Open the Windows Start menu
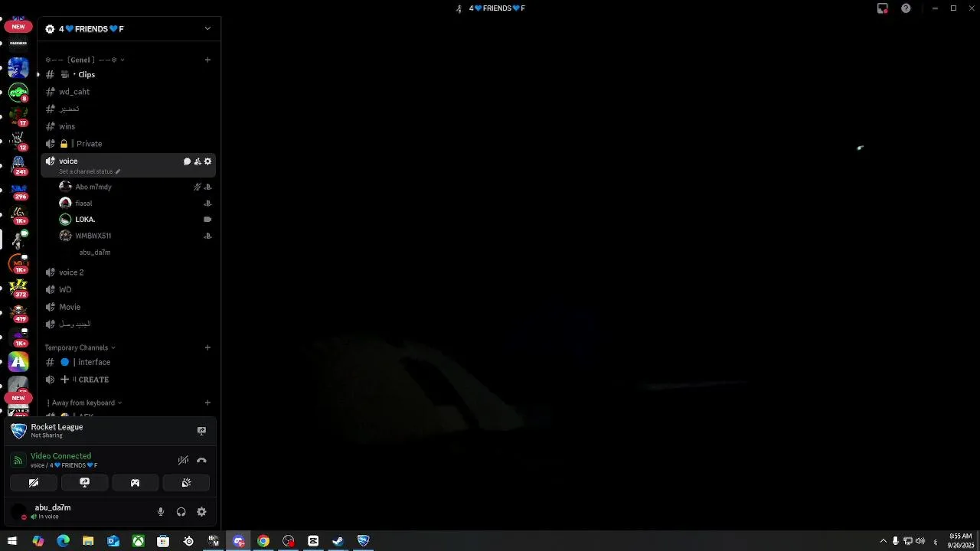The width and height of the screenshot is (980, 551). click(12, 541)
